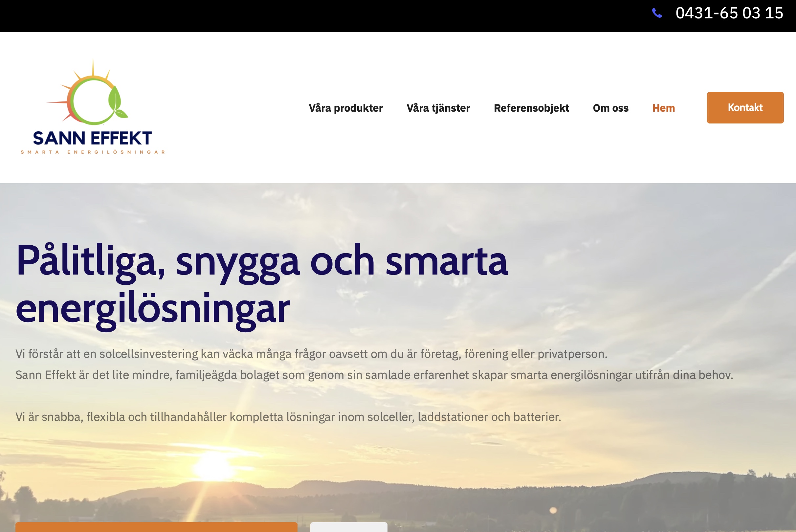This screenshot has width=796, height=532.
Task: Call the number 0431-65 03 15
Action: (x=729, y=13)
